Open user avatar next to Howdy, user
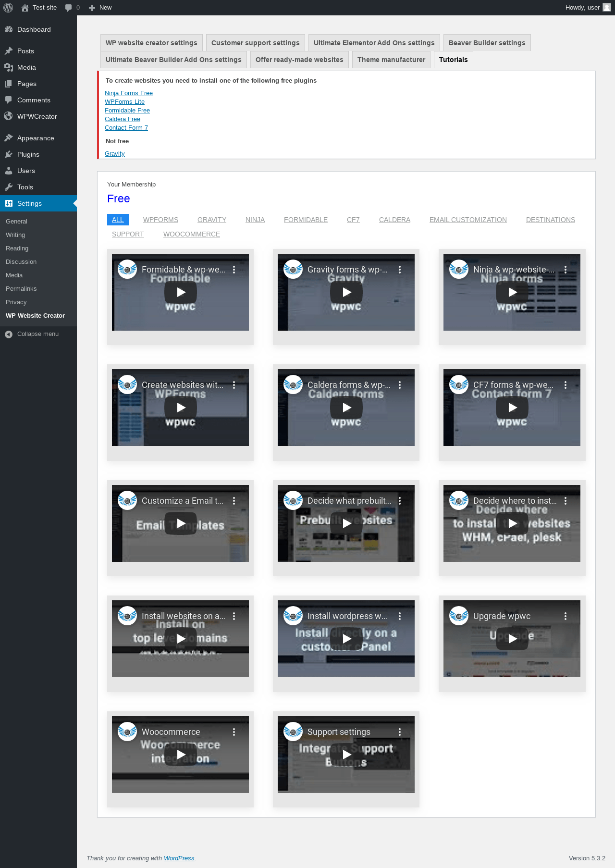This screenshot has height=868, width=615. pos(607,7)
